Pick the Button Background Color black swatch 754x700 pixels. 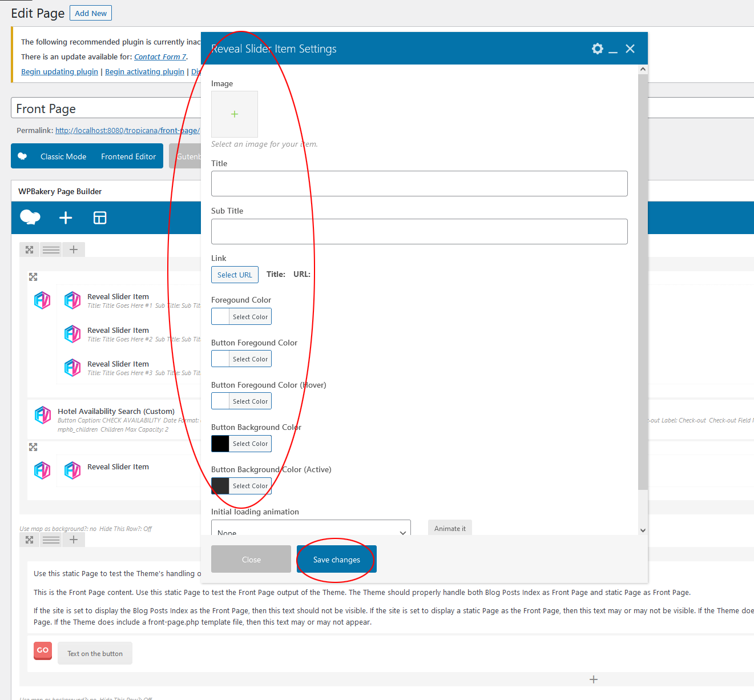220,444
